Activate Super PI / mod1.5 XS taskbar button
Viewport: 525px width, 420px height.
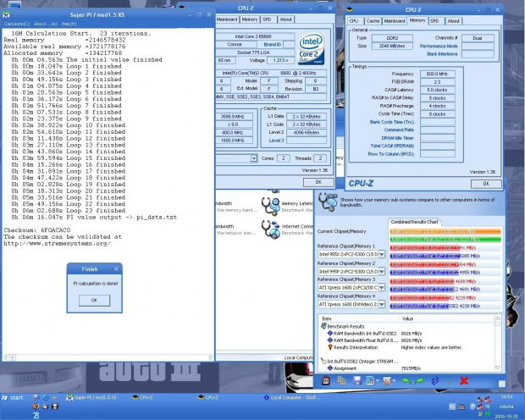point(91,397)
